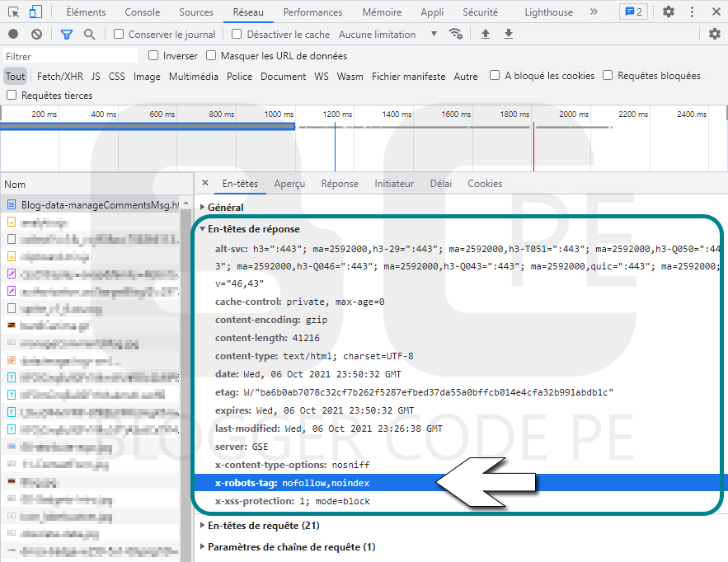Activate the inspect element picker icon

coord(14,12)
